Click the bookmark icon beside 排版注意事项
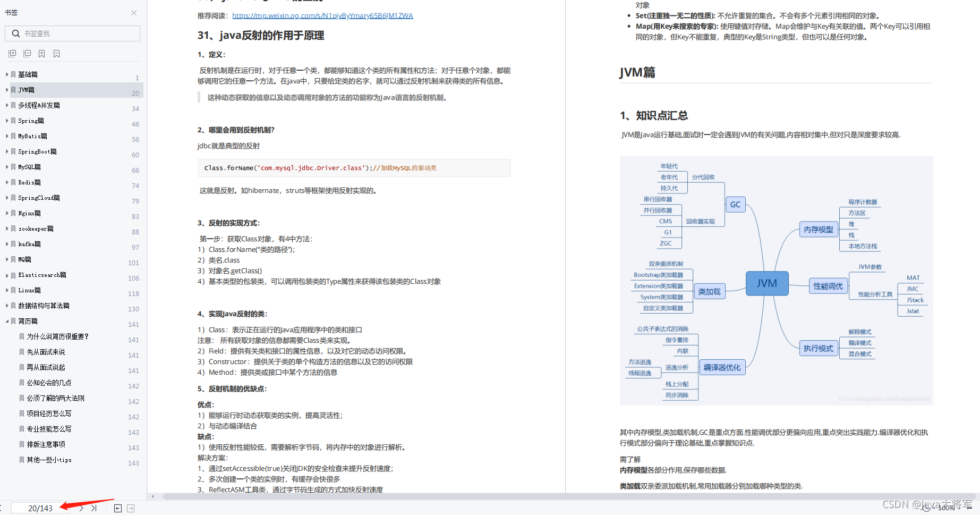980x515 pixels. (x=22, y=444)
